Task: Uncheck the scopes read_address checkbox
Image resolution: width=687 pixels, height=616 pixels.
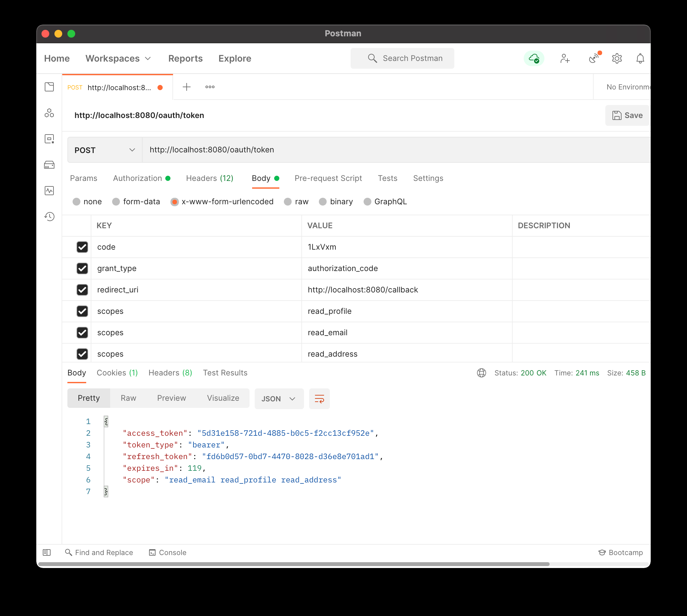Action: pyautogui.click(x=82, y=354)
